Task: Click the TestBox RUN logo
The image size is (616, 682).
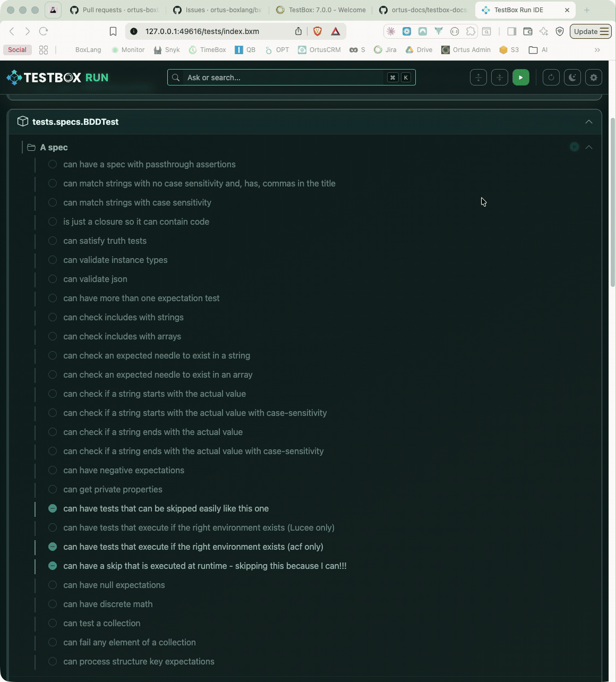Action: pyautogui.click(x=56, y=77)
